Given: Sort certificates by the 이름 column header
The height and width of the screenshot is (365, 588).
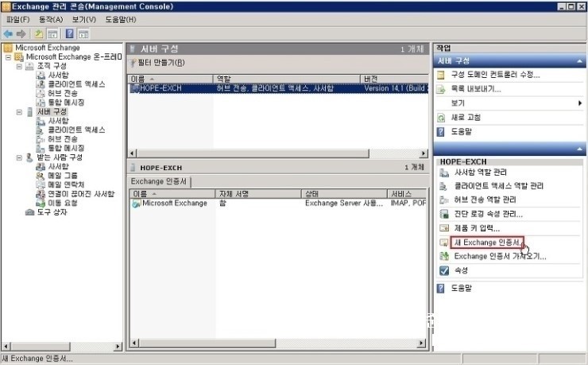Looking at the screenshot, I should (x=173, y=194).
